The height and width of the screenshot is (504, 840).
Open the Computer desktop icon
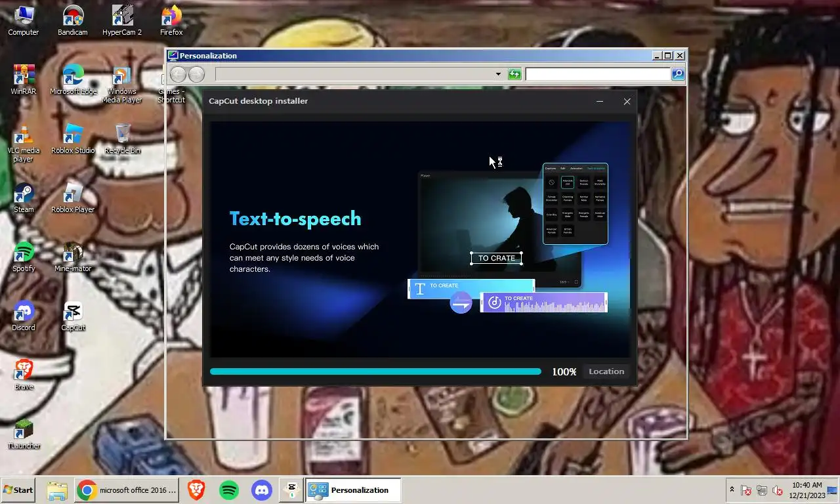23,20
